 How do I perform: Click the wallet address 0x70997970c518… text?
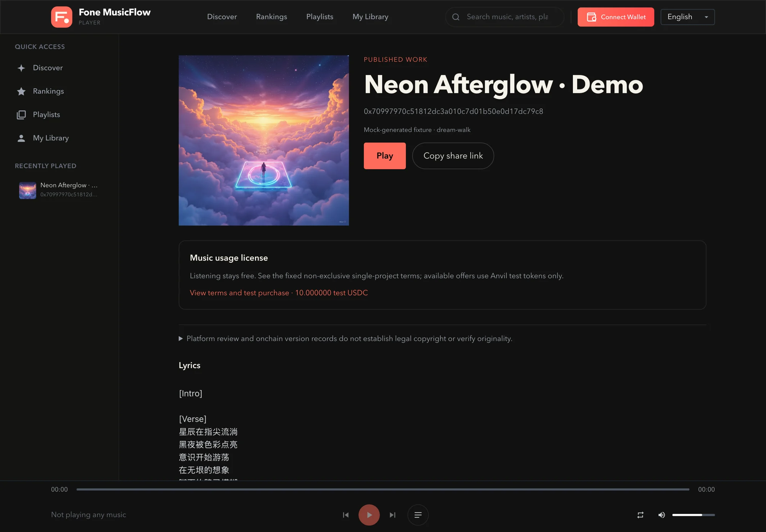tap(453, 111)
